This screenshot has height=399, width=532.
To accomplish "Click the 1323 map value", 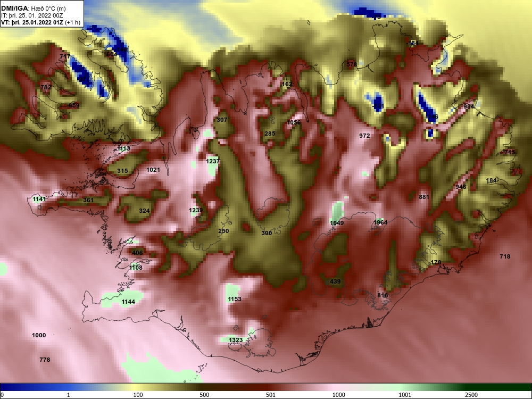I will [236, 339].
